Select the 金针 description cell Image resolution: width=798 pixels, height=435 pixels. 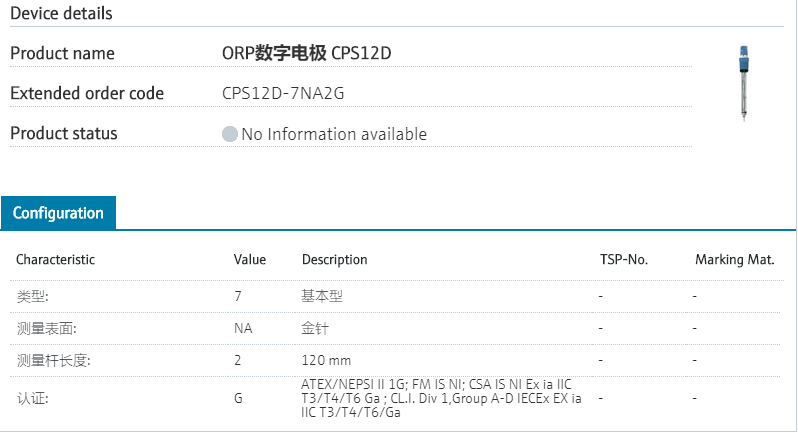[315, 328]
